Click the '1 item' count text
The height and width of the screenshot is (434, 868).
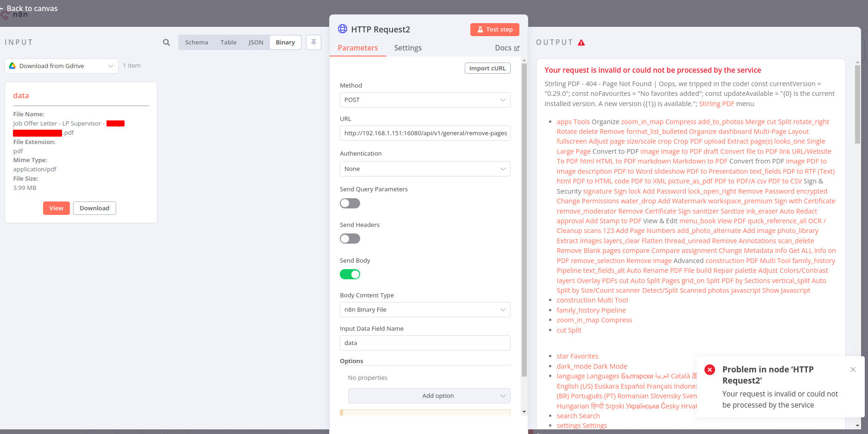tap(132, 66)
